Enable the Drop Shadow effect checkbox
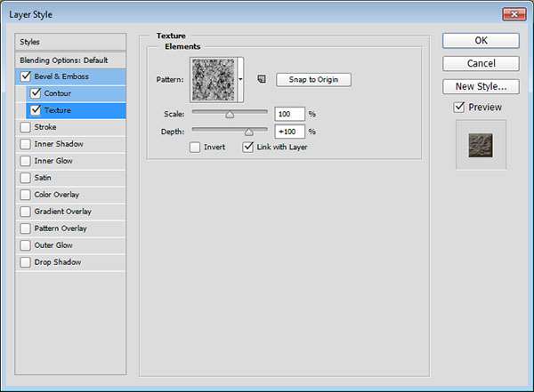 coord(25,262)
